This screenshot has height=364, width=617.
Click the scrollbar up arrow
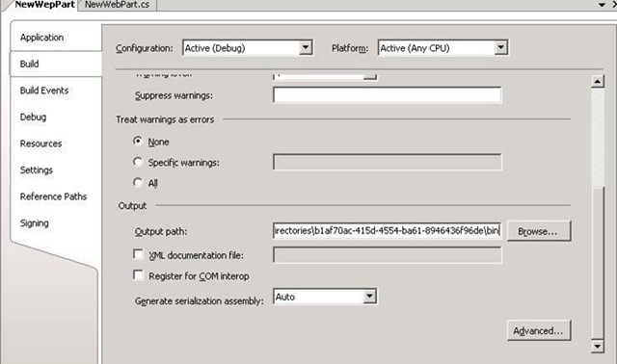point(598,81)
